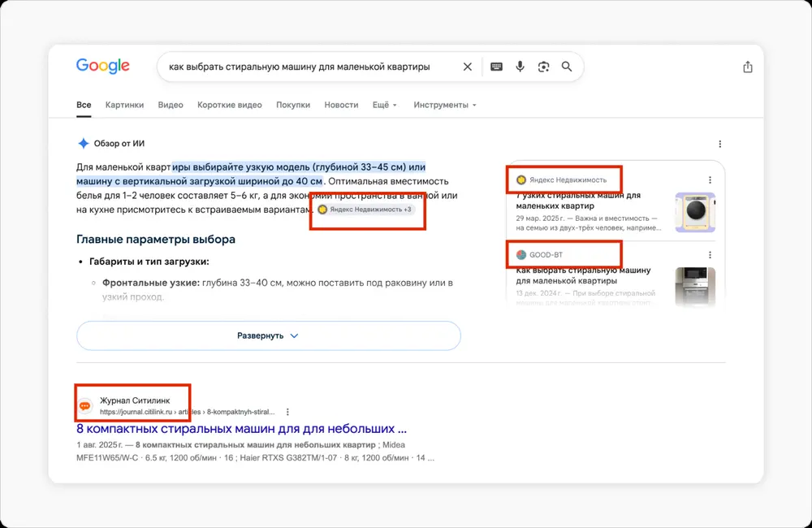Open GOOD-BT Как выбрать стиральную машину link

[x=583, y=275]
